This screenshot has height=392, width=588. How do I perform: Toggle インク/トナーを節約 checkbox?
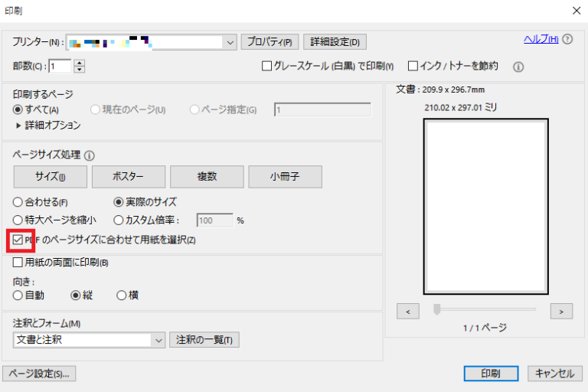pyautogui.click(x=413, y=67)
